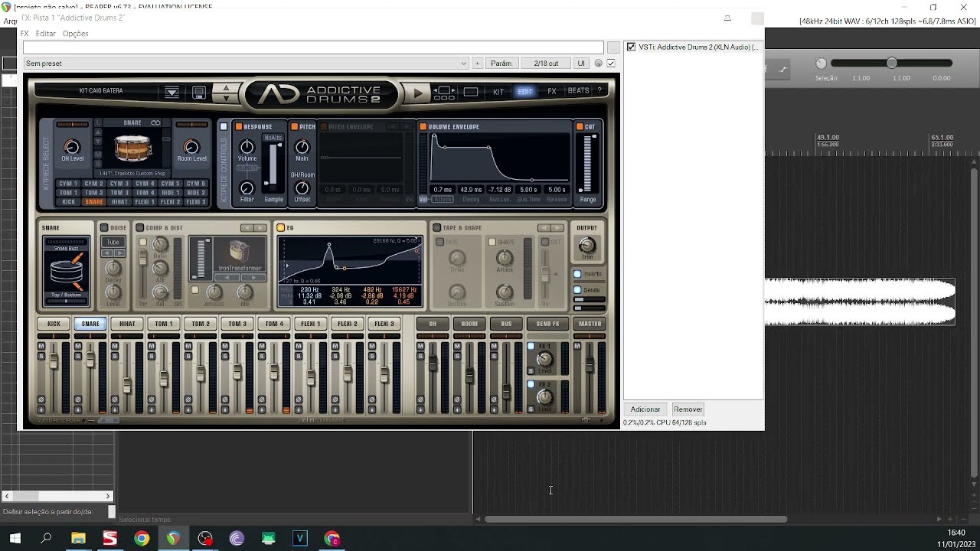The image size is (980, 551).
Task: Toggle the CUT section power button
Action: point(580,126)
